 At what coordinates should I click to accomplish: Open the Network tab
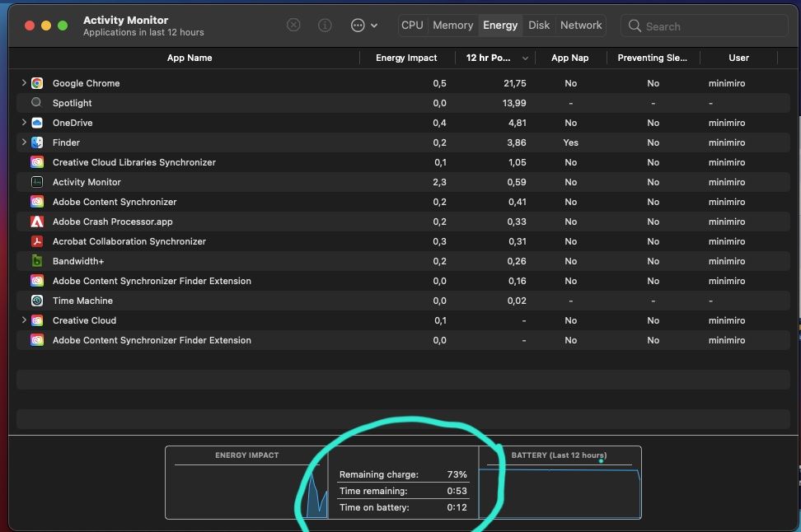(581, 26)
